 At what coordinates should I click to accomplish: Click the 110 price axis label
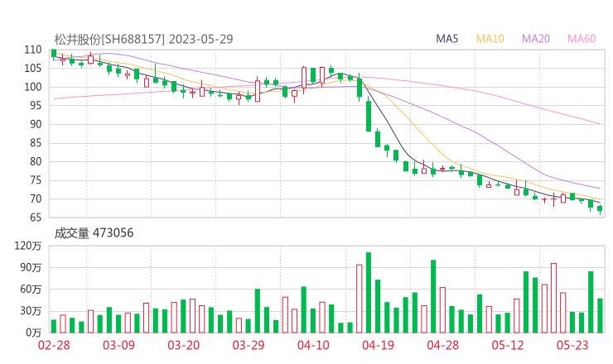[x=33, y=50]
